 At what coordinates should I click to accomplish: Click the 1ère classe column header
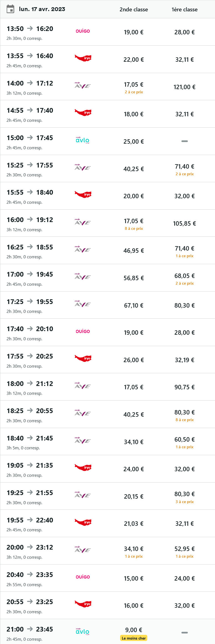(184, 9)
